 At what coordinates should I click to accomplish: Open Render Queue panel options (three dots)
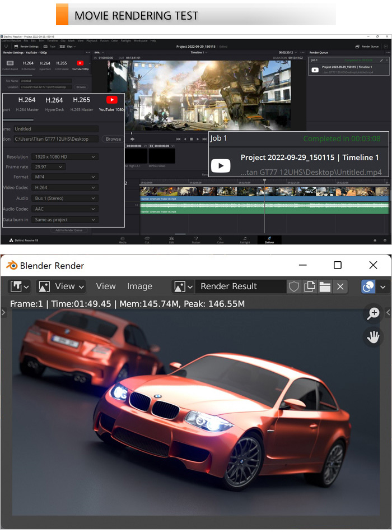tap(388, 53)
